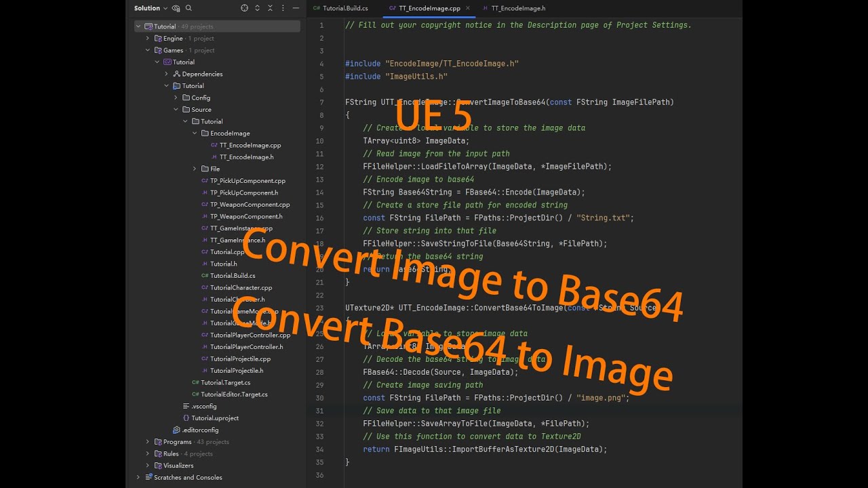Open TutorialProjectile.cpp file
Image resolution: width=868 pixels, height=488 pixels.
click(240, 359)
